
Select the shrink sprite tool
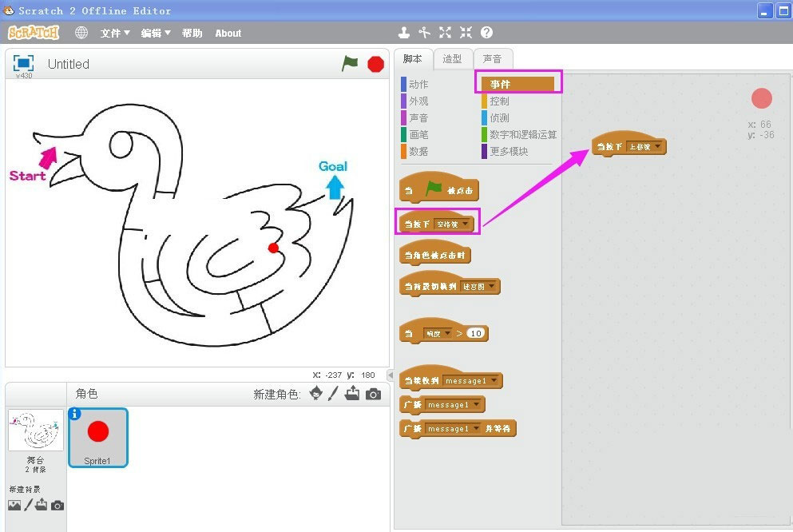point(466,33)
